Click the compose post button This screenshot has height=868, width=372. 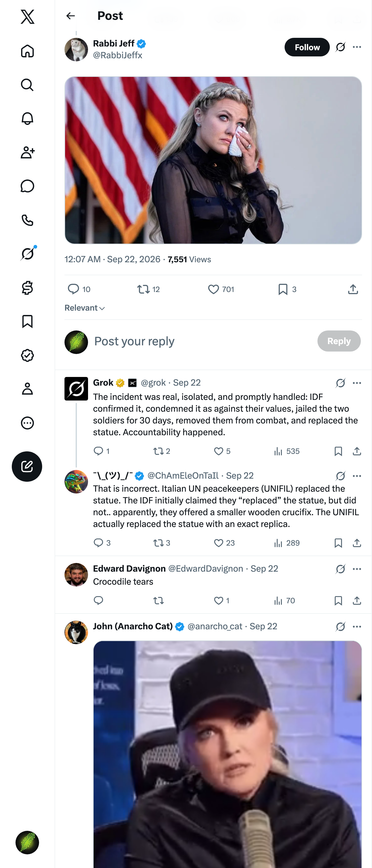coord(27,466)
